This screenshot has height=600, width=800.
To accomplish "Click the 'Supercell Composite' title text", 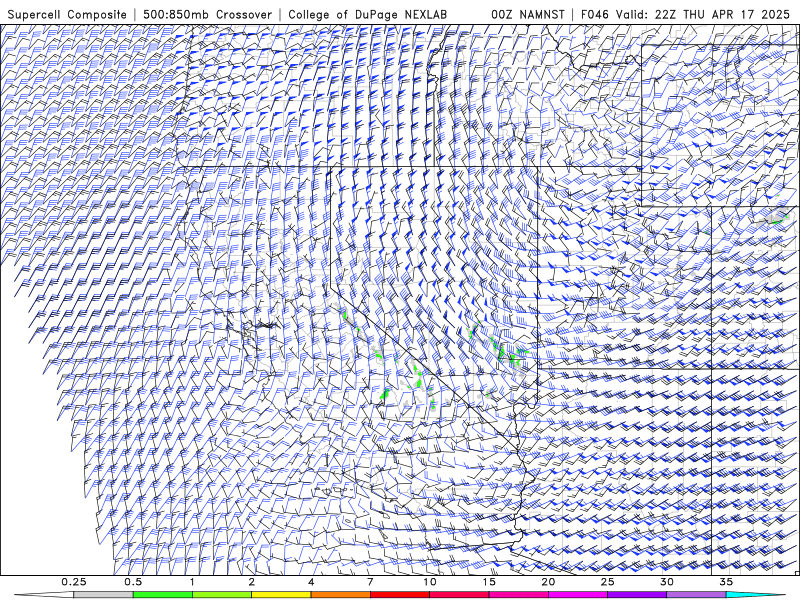I will (67, 14).
